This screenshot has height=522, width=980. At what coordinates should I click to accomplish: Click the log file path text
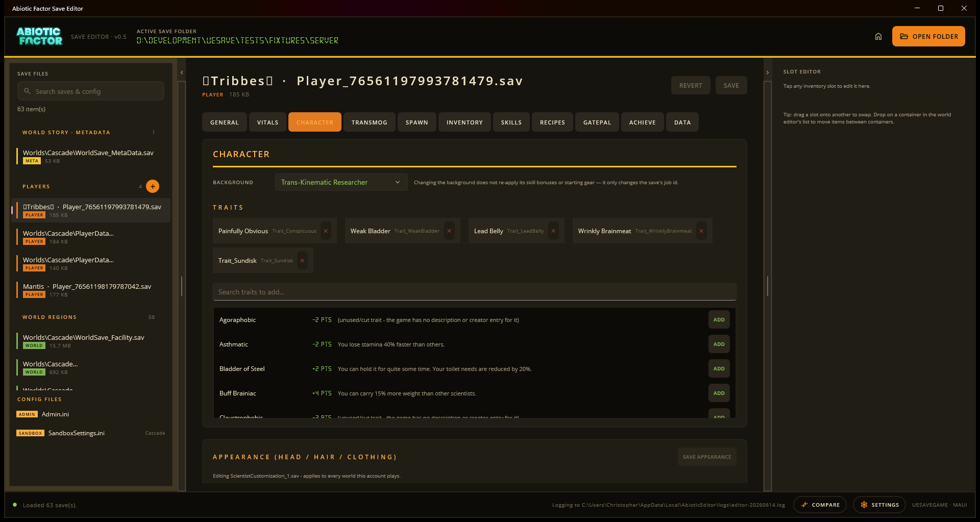click(669, 505)
